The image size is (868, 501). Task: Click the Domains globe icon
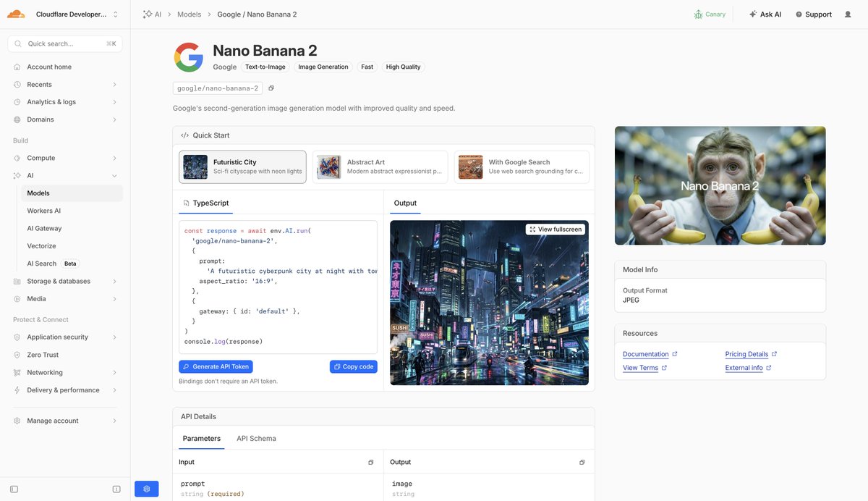click(x=17, y=119)
